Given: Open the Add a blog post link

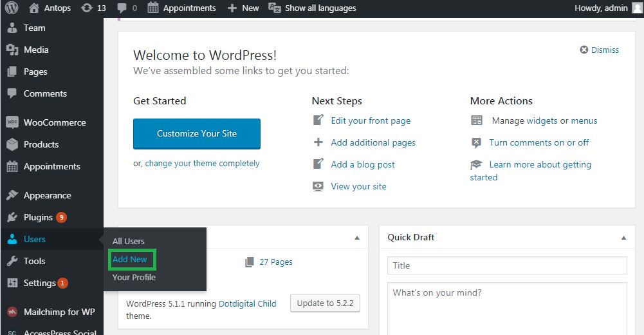Looking at the screenshot, I should click(363, 164).
